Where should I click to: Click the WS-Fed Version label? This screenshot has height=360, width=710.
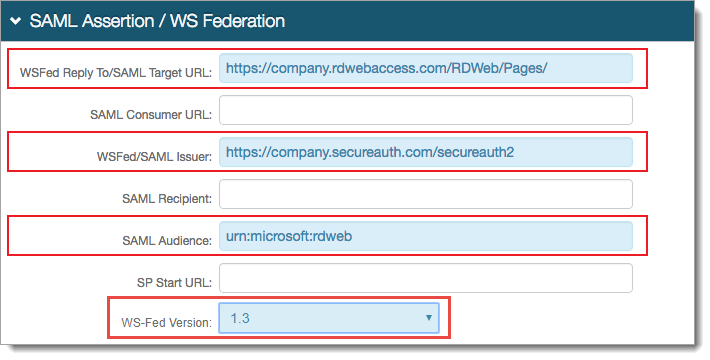[167, 322]
